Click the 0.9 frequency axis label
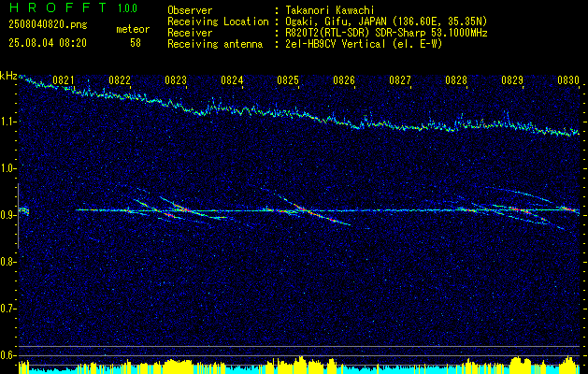The width and height of the screenshot is (588, 374). point(7,215)
